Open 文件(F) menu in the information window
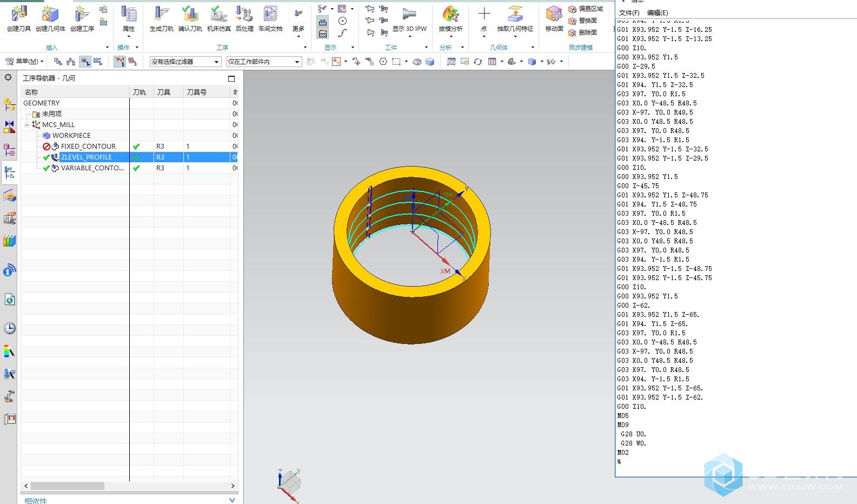 629,12
